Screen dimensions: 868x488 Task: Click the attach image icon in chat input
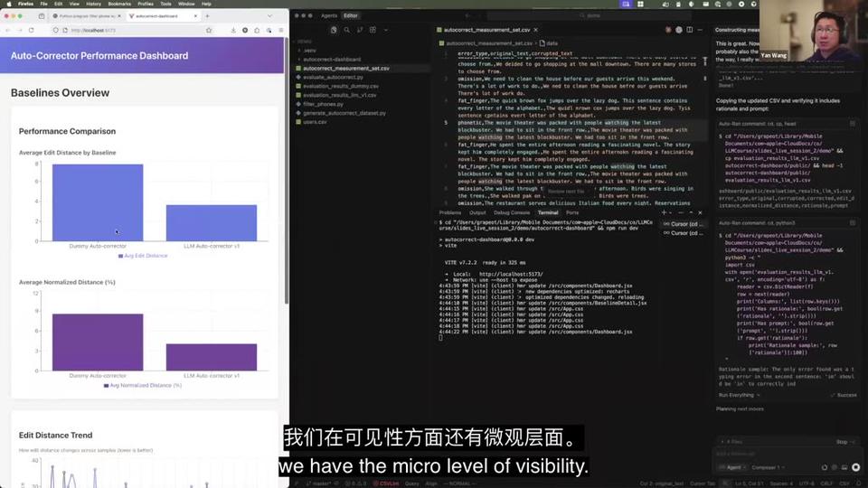[x=844, y=467]
